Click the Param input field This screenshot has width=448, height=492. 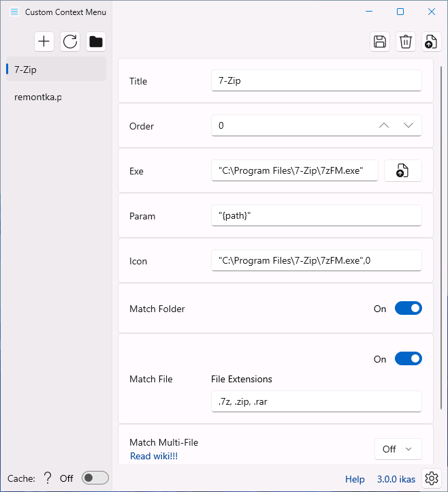[317, 215]
